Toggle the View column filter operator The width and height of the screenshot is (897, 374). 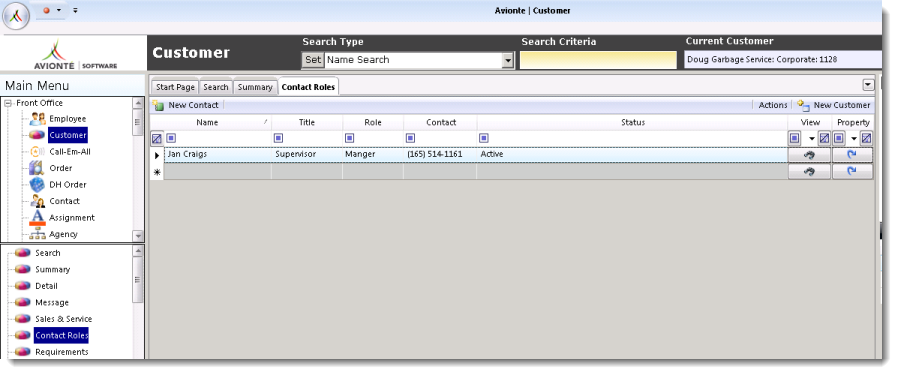[x=795, y=138]
